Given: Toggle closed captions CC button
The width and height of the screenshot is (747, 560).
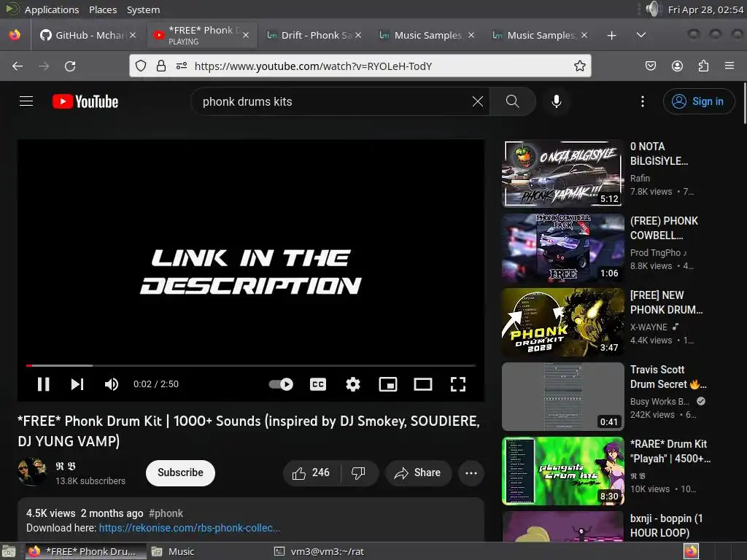Looking at the screenshot, I should 318,384.
